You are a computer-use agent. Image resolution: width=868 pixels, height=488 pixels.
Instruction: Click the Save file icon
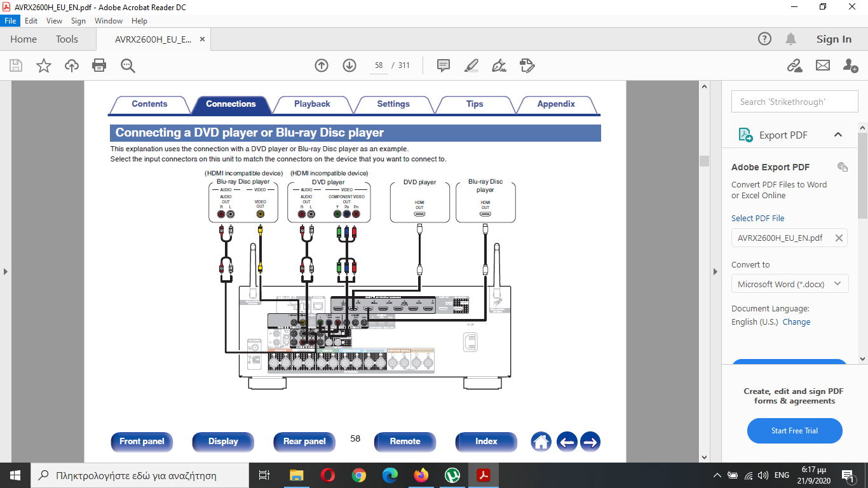(16, 65)
